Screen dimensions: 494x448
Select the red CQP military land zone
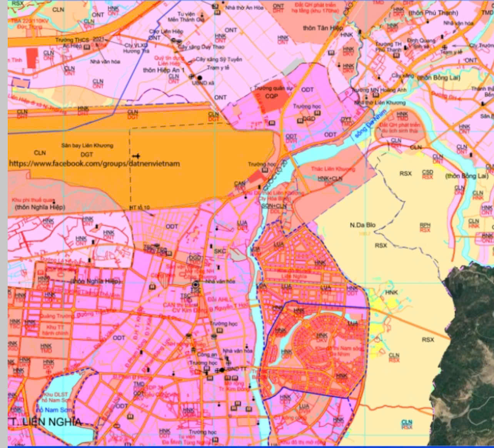click(x=271, y=96)
